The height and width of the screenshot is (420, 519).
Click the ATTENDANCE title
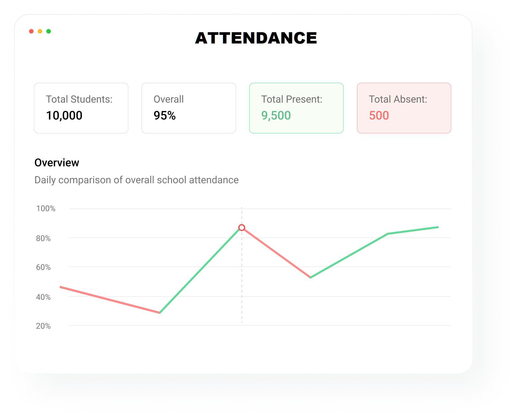(256, 38)
